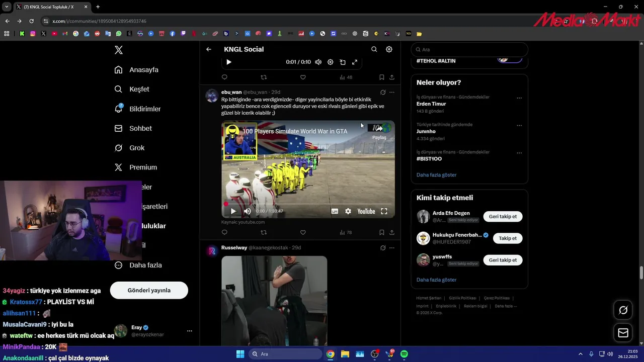
Task: Share the post with 48 views
Action: point(392,77)
